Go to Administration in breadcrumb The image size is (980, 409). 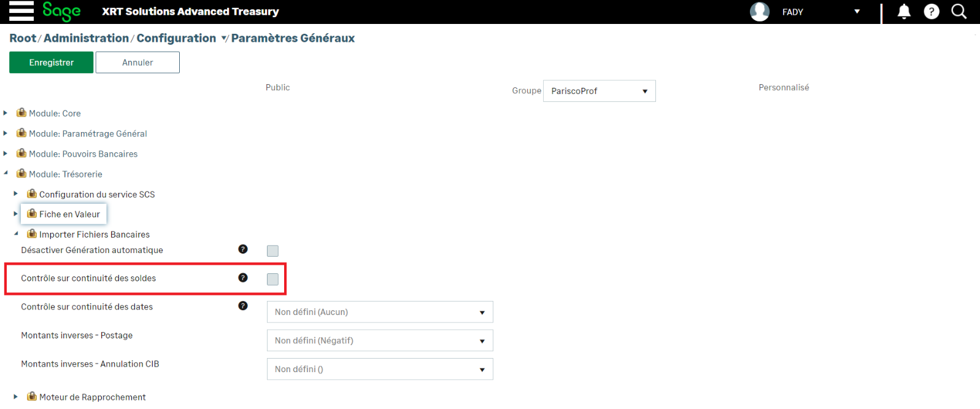pos(86,38)
